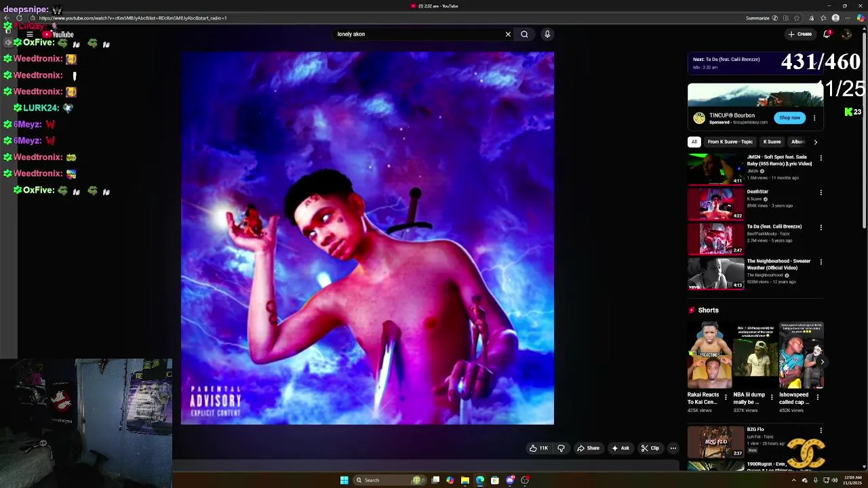The width and height of the screenshot is (868, 488).
Task: Go to the YouTube home logo
Action: click(58, 34)
